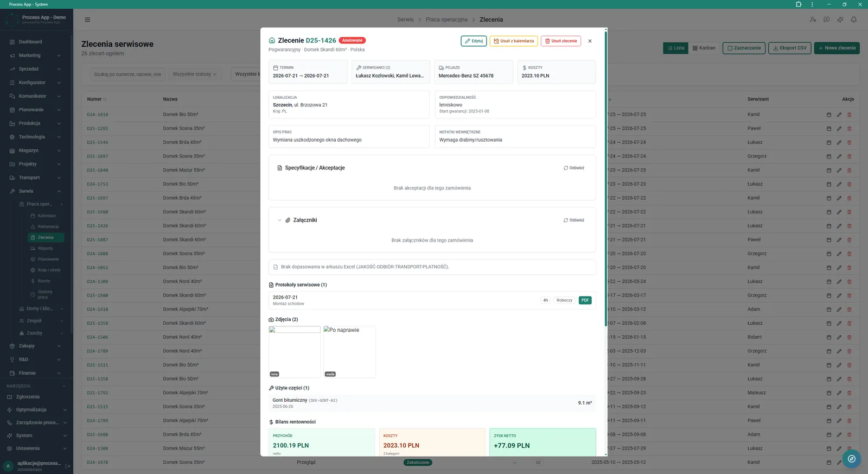Click the Process App - Demo logo

tap(36, 20)
